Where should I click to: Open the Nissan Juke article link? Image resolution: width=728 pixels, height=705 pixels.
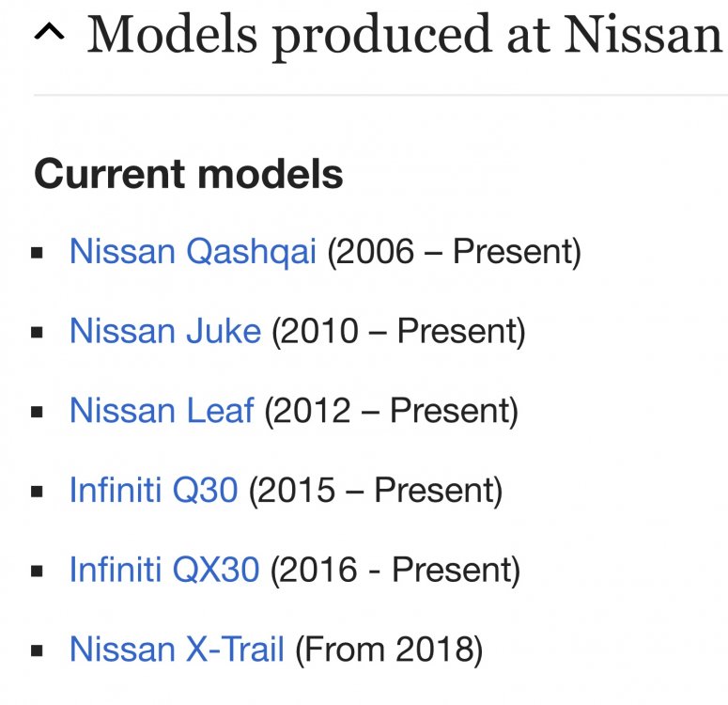pos(164,332)
